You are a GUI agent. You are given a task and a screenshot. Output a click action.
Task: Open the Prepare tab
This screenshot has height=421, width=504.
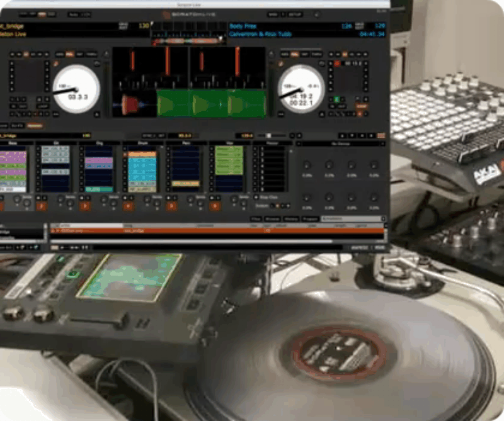coord(310,218)
